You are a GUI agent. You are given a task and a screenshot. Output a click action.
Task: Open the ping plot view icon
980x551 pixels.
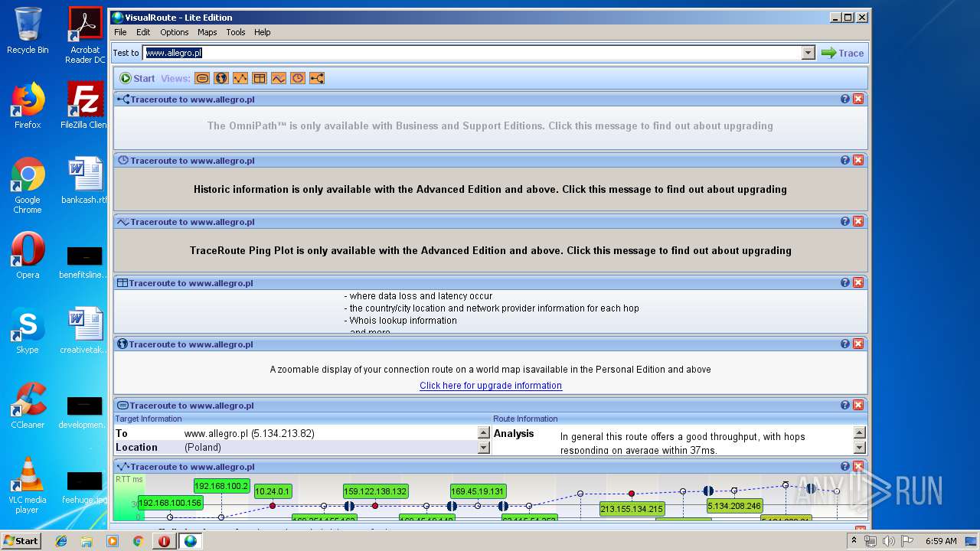coord(279,78)
